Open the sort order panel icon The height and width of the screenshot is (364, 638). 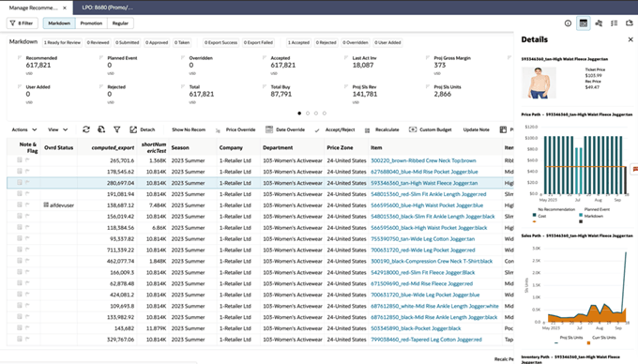pyautogui.click(x=599, y=23)
